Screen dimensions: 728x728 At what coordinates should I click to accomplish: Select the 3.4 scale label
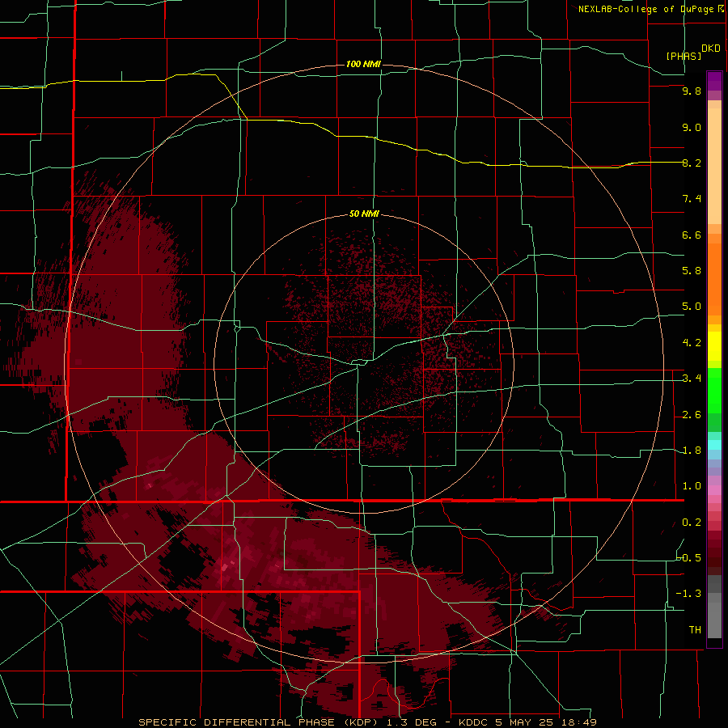pyautogui.click(x=692, y=379)
